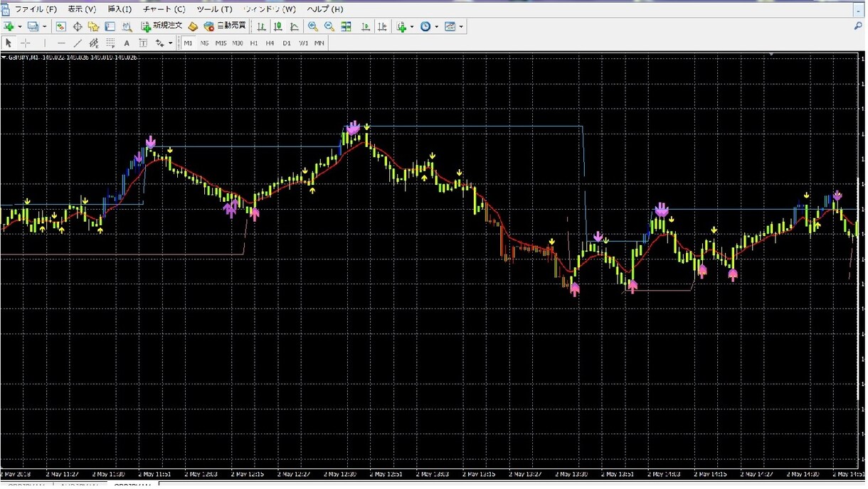Toggle Chart Shift
868x489 pixels.
(x=383, y=26)
